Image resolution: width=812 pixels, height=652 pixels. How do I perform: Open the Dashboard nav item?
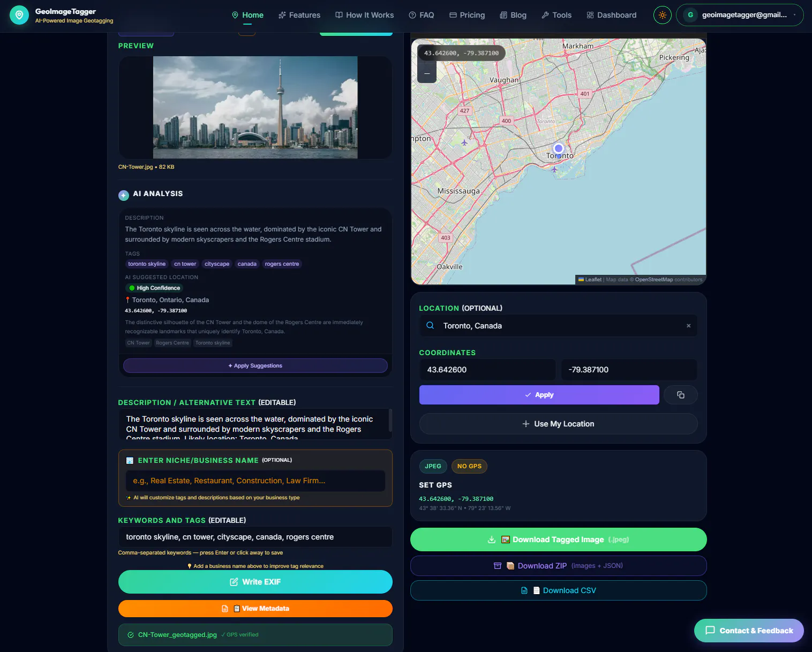click(612, 15)
